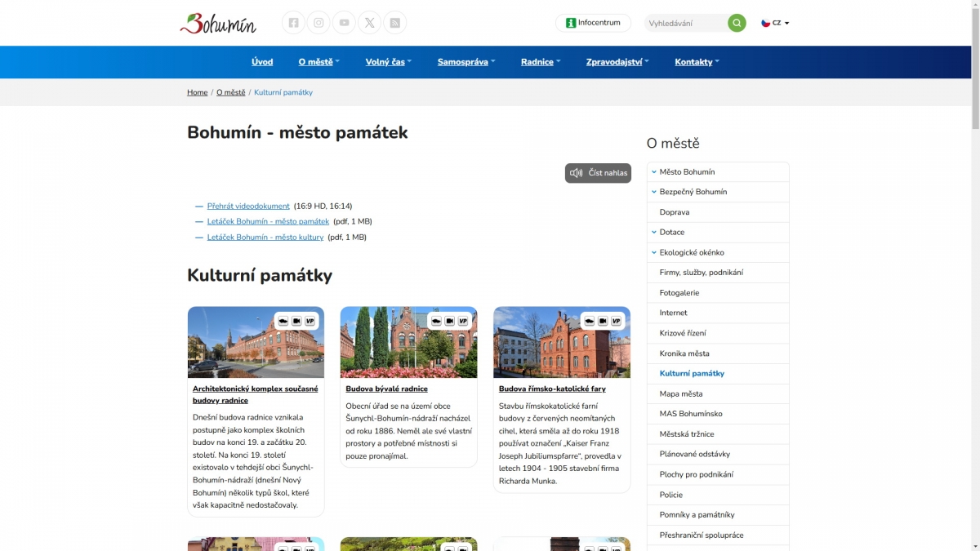Click the car icon on the Budova bývalé radnice card
The height and width of the screenshot is (551, 980).
pos(436,321)
